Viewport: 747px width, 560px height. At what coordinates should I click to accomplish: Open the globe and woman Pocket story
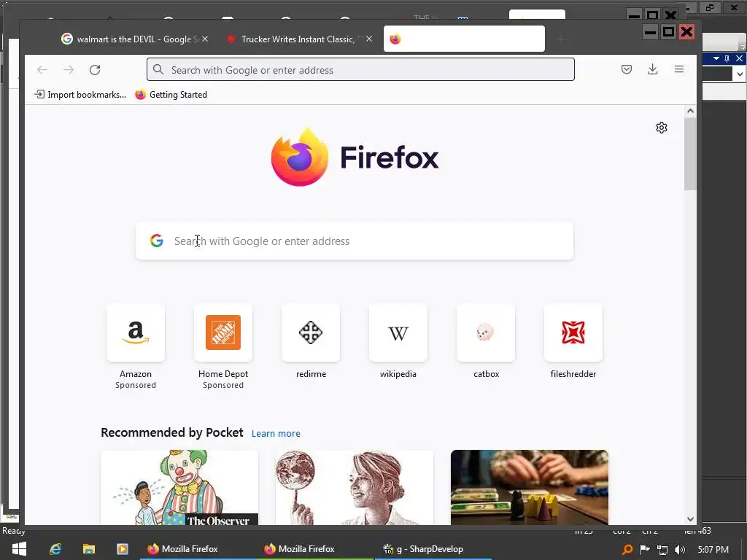click(355, 487)
